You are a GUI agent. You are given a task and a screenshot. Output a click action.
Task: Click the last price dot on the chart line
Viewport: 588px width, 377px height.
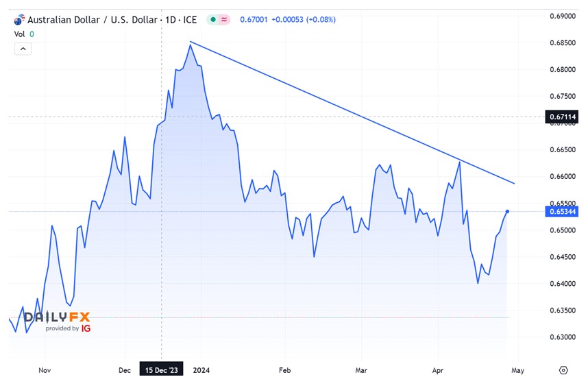[x=507, y=212]
